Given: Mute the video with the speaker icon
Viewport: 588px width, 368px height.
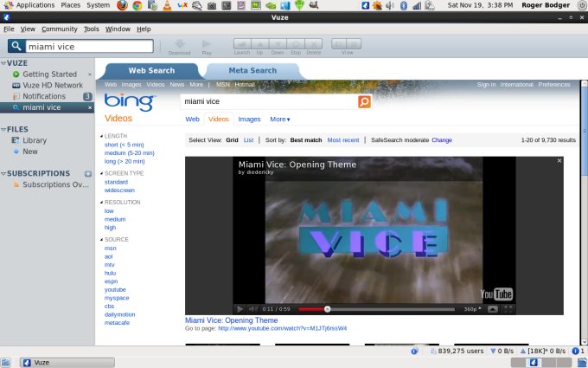Looking at the screenshot, I should (252, 309).
